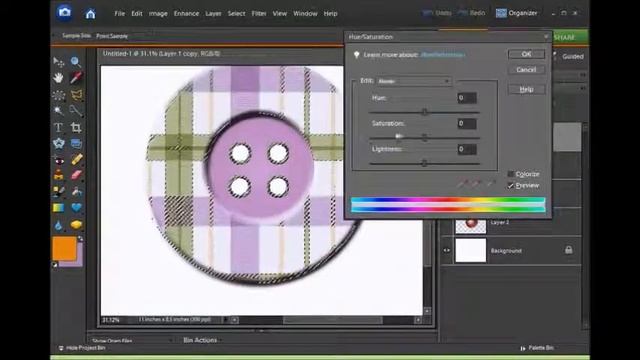Select the Zoom magnifier tool

(76, 62)
